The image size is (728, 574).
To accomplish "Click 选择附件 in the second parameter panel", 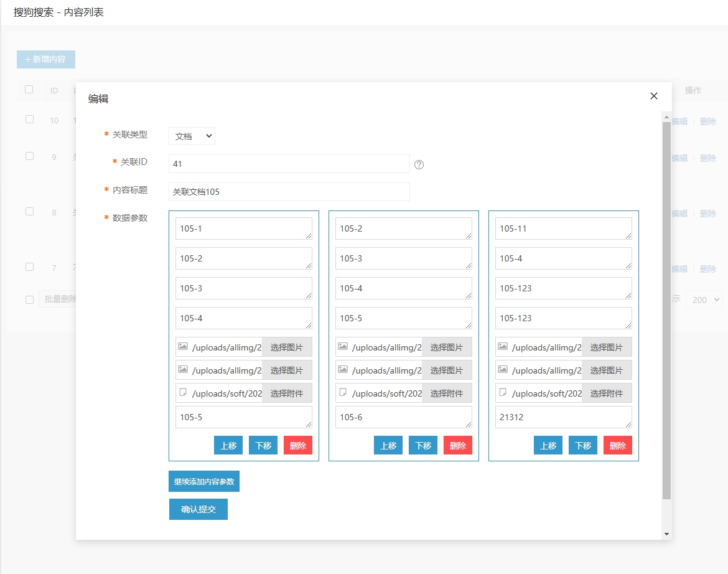I will tap(447, 393).
